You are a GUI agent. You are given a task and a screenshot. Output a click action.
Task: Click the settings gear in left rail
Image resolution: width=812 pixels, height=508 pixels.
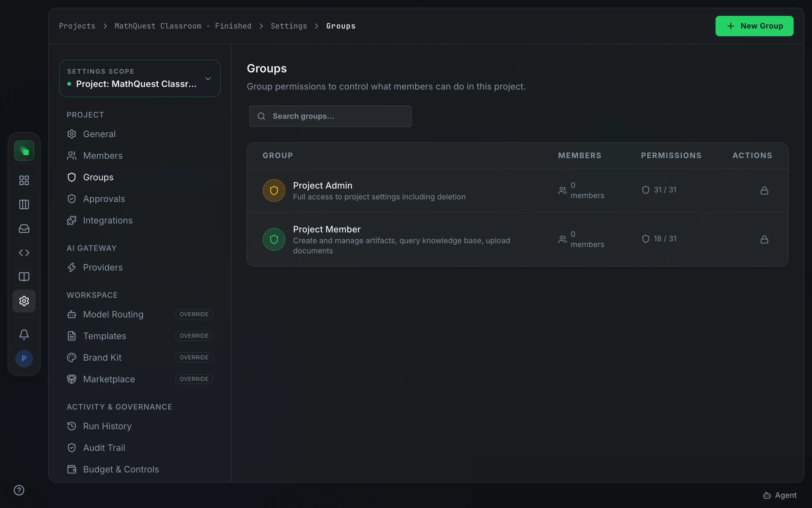coord(24,301)
